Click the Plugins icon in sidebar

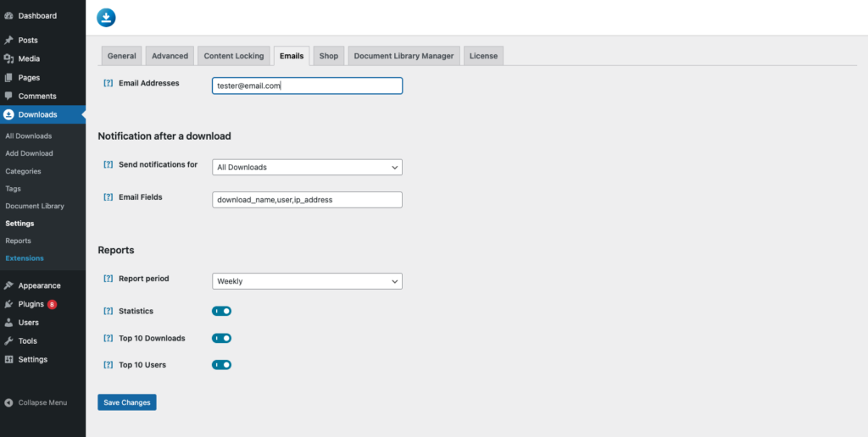[8, 304]
